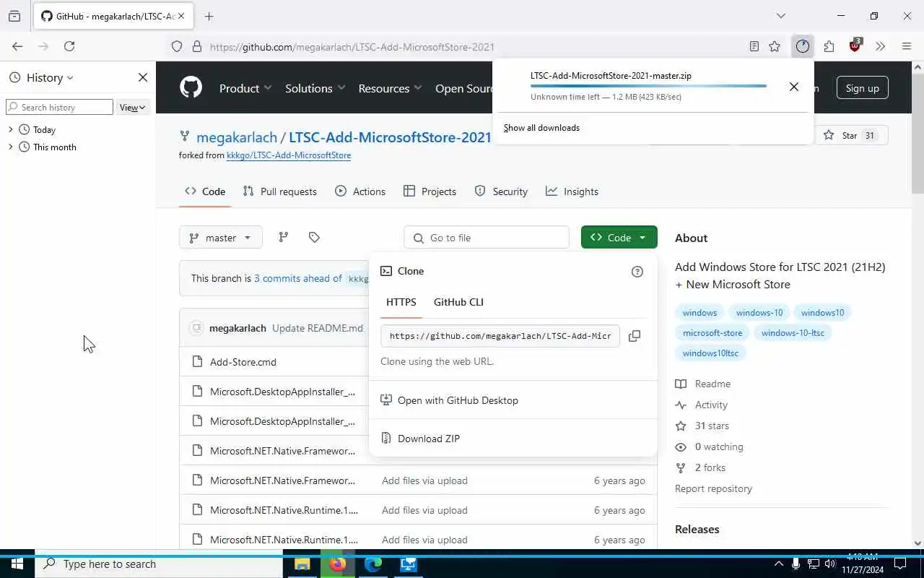Show more toolbar tools chevron
This screenshot has width=924, height=578.
pos(880,46)
